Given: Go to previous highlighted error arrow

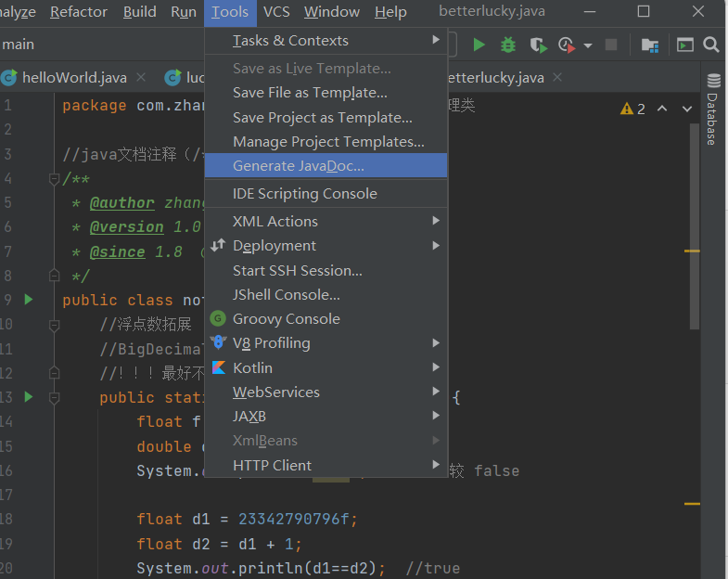Looking at the screenshot, I should [x=662, y=109].
